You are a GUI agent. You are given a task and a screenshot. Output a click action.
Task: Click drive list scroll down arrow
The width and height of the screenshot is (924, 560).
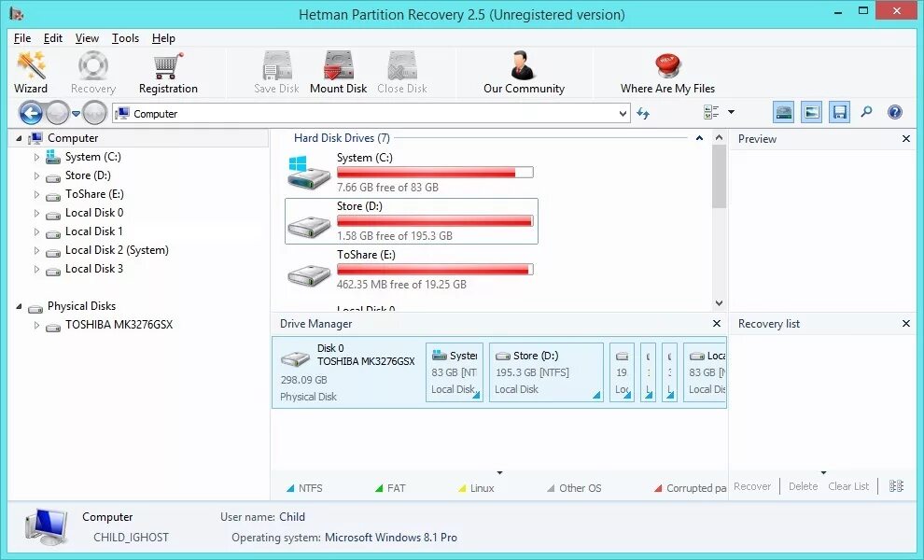click(x=719, y=303)
